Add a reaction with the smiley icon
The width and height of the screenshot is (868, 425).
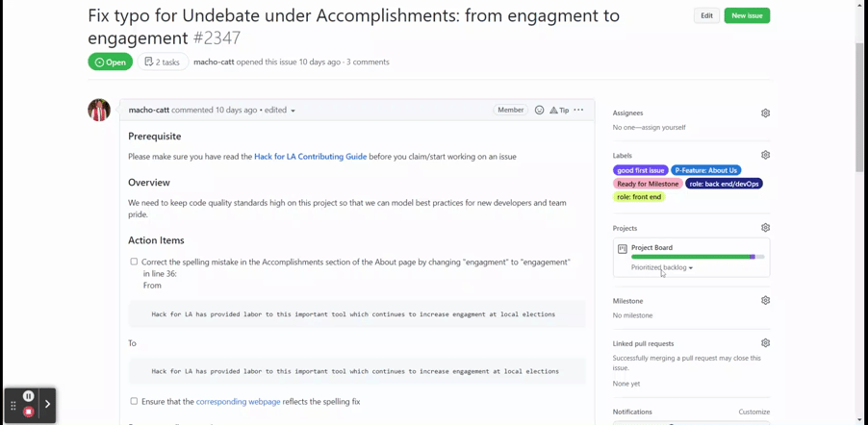pyautogui.click(x=539, y=111)
